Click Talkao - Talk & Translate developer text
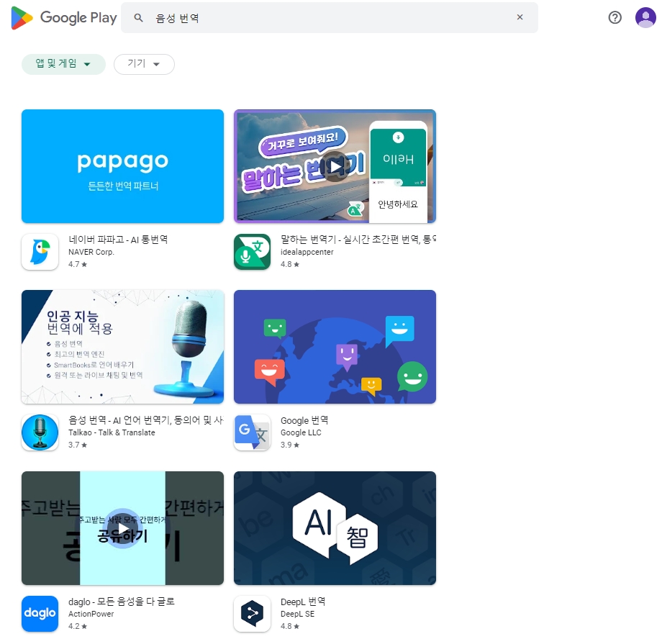 coord(112,433)
